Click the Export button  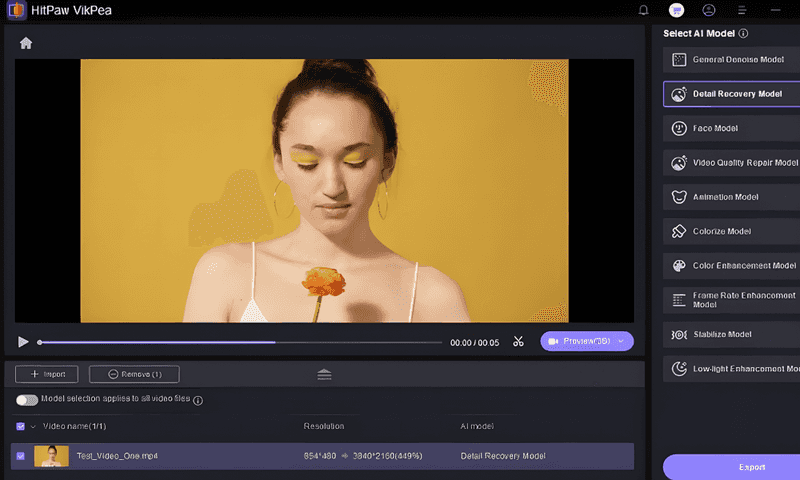pyautogui.click(x=732, y=467)
